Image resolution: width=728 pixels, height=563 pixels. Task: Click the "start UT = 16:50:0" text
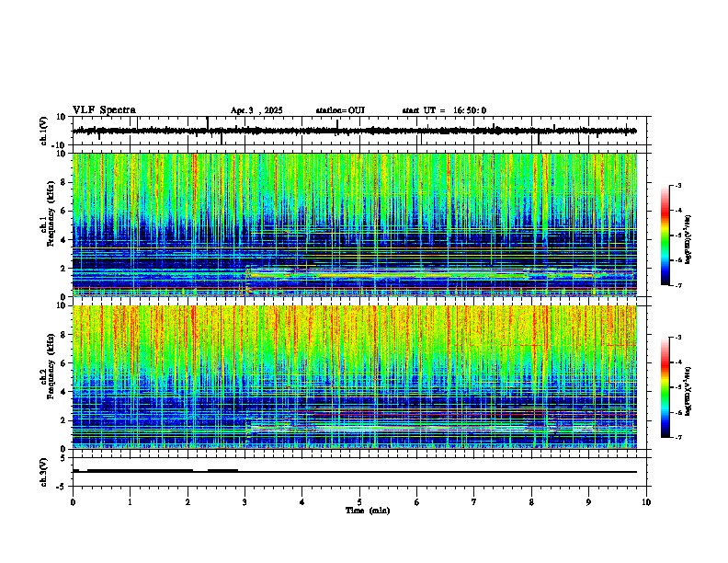pos(444,110)
